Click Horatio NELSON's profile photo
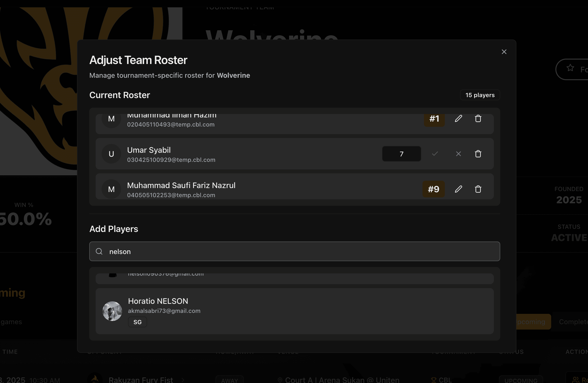The image size is (588, 383). click(x=112, y=311)
